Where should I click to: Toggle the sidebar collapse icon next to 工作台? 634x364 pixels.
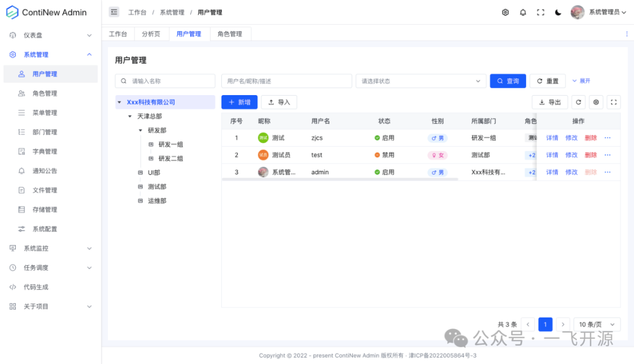coord(114,12)
